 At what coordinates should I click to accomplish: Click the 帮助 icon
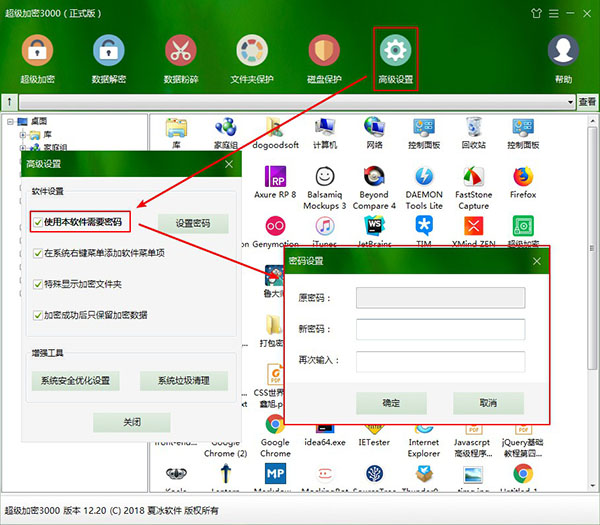[x=565, y=51]
